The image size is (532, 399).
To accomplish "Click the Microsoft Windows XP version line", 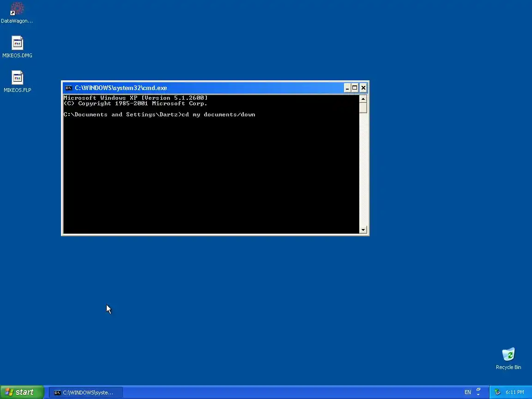I will (135, 98).
